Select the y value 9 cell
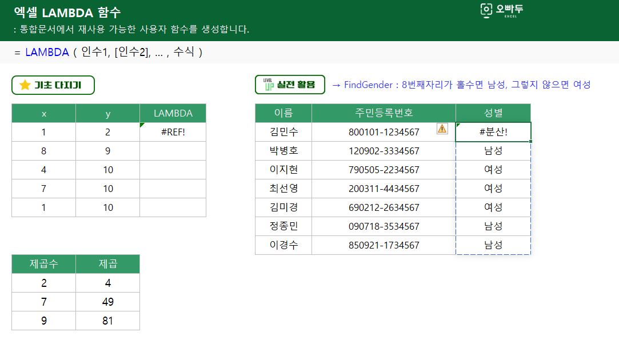Image resolution: width=619 pixels, height=364 pixels. click(x=108, y=151)
